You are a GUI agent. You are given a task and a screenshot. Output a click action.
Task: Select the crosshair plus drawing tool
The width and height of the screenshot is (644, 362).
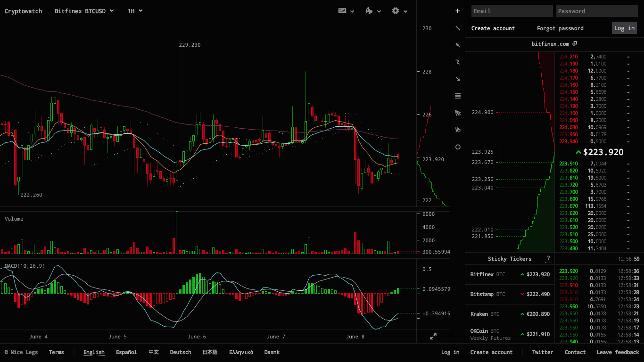(457, 11)
